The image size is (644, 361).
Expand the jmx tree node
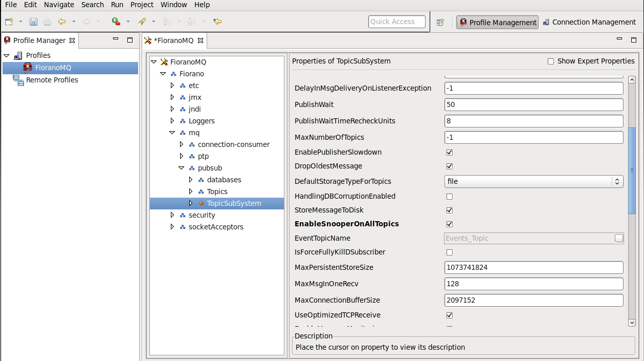click(x=172, y=97)
